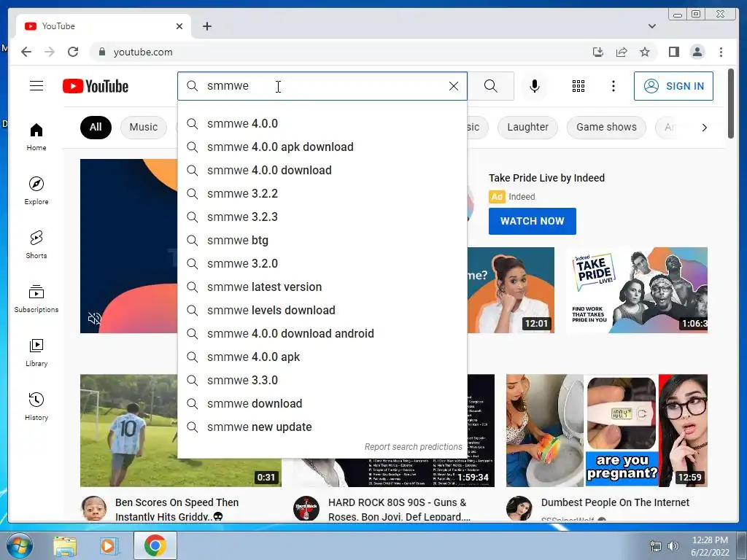
Task: Run search with the magnifier button
Action: click(x=491, y=86)
